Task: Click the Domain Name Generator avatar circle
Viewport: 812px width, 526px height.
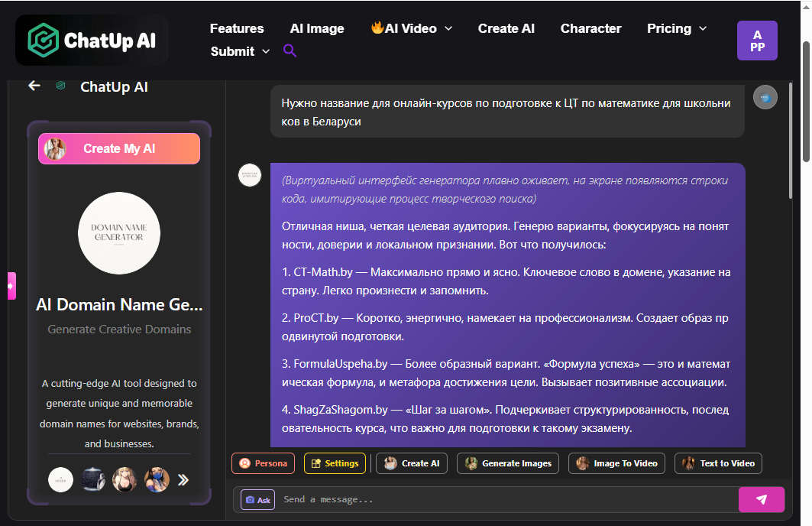Action: [x=119, y=232]
